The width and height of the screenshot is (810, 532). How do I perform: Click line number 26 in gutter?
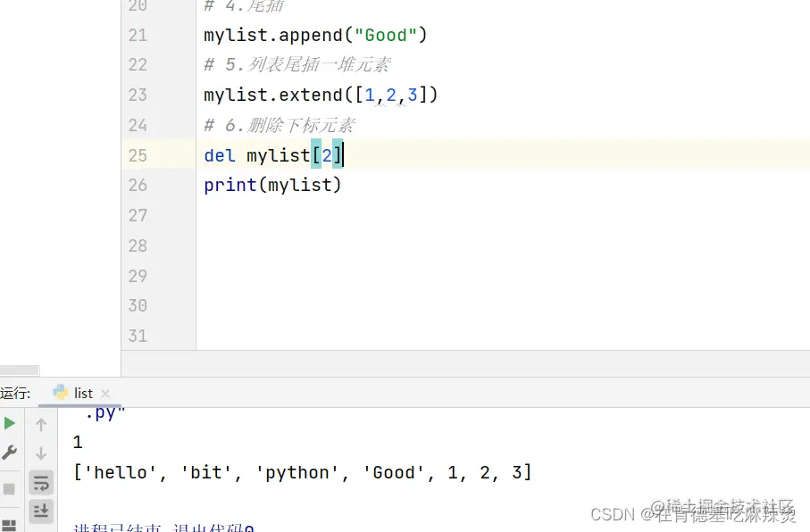pos(138,185)
